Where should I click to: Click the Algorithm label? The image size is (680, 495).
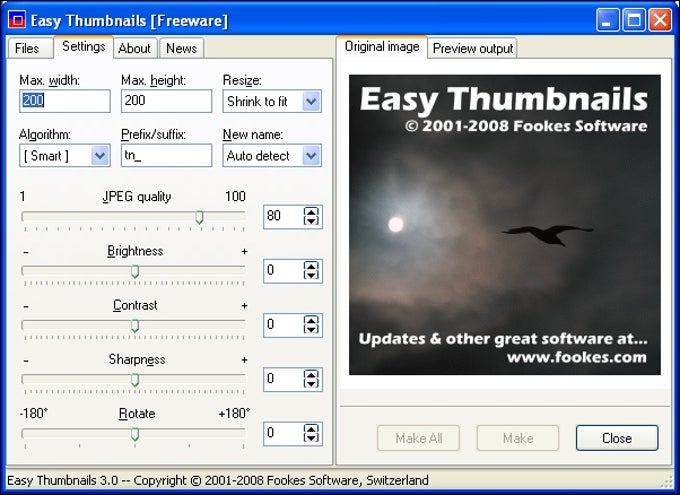click(45, 134)
